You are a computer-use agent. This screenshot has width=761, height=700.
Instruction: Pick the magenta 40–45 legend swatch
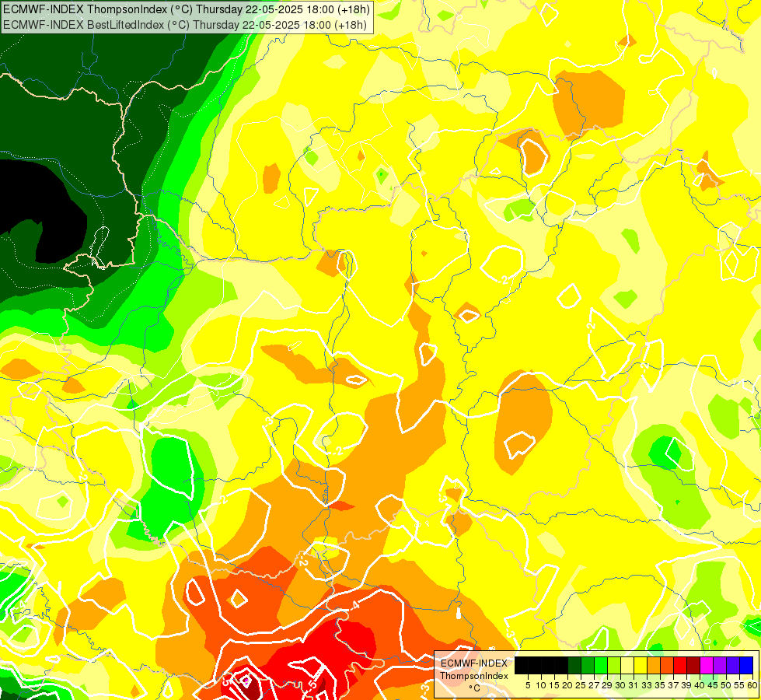click(x=707, y=666)
